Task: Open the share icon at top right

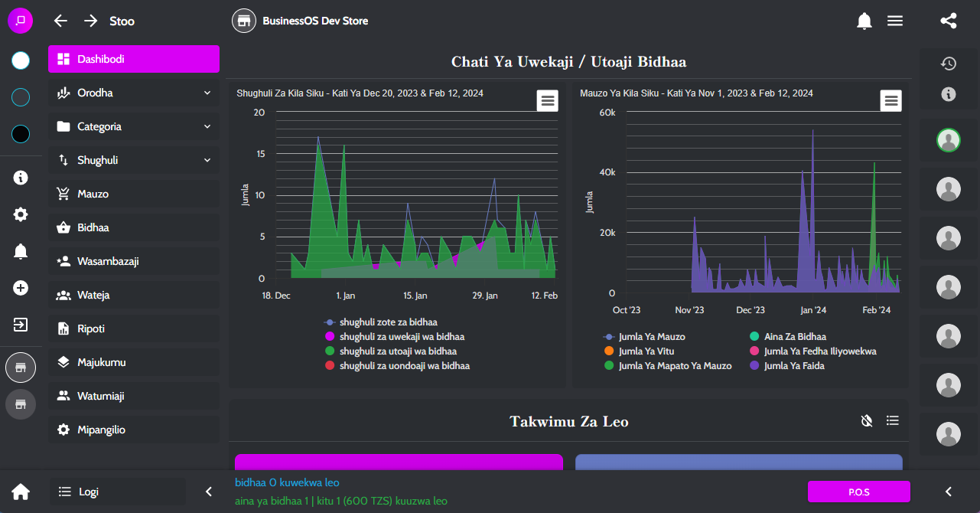Action: tap(949, 21)
